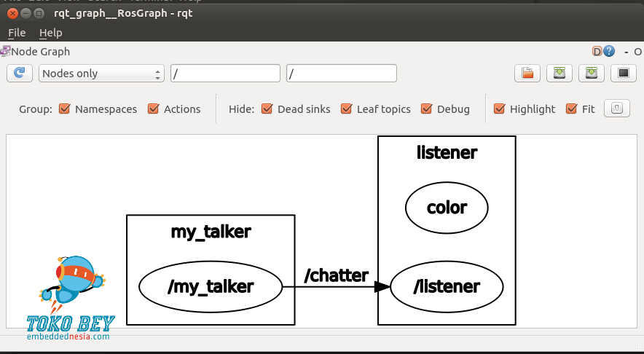Click the save as image black screen icon

623,74
